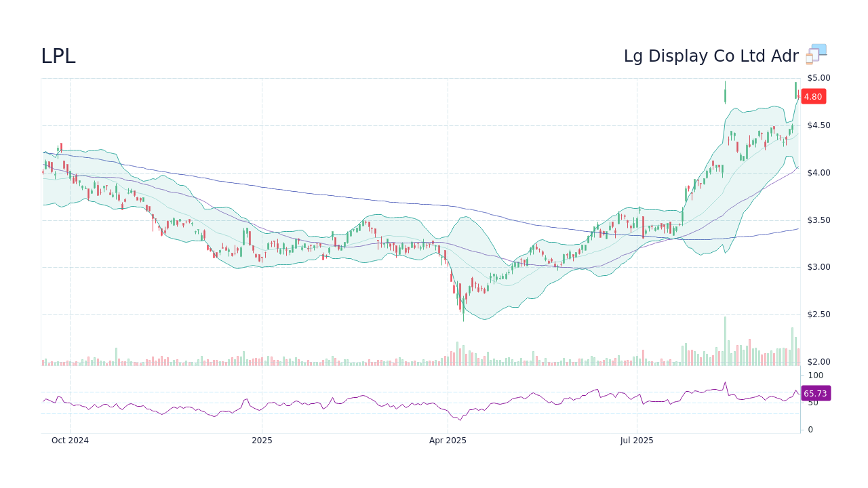The width and height of the screenshot is (868, 488).
Task: Click the responsive devices icon near company name
Action: (815, 54)
